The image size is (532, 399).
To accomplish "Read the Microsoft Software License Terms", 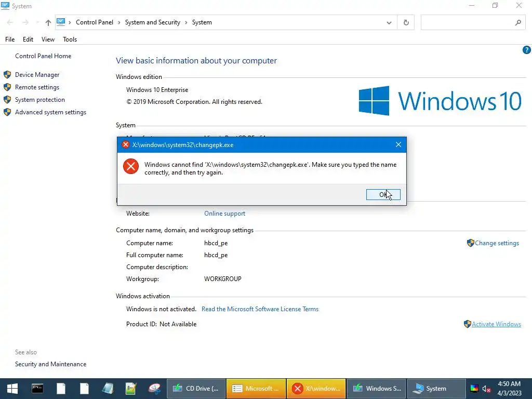I will pos(260,309).
